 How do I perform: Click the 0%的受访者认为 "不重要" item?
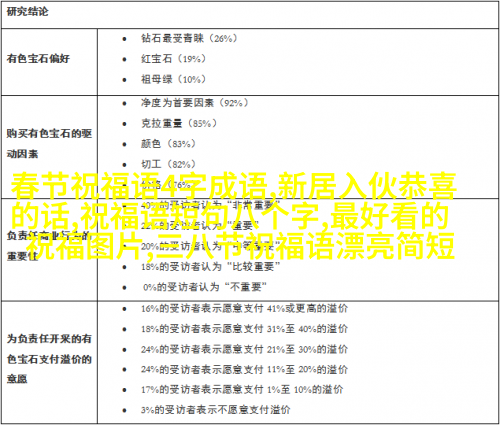pos(205,287)
